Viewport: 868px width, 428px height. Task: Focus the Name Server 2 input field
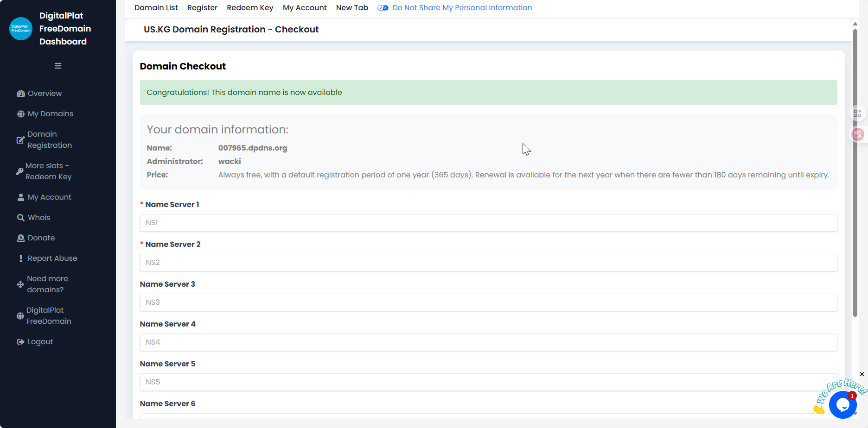(488, 263)
